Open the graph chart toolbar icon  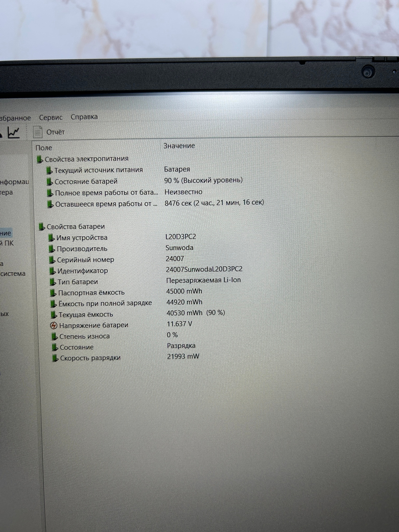tap(14, 132)
